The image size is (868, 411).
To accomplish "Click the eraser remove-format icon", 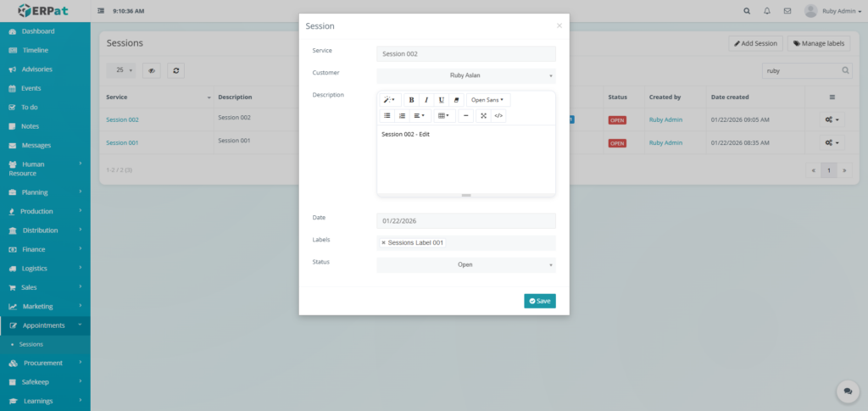I will tap(456, 100).
